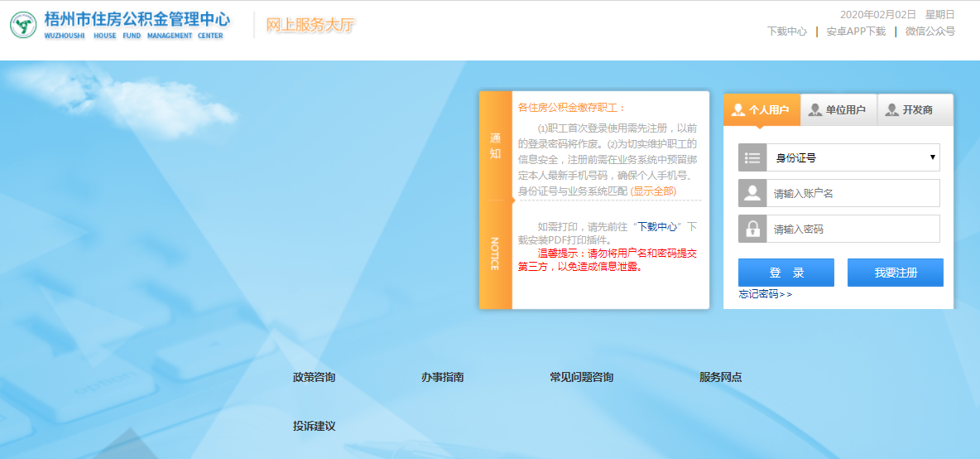Click the date 2020年02月02日 星期日
Screen dimensions: 980x459
[897, 14]
